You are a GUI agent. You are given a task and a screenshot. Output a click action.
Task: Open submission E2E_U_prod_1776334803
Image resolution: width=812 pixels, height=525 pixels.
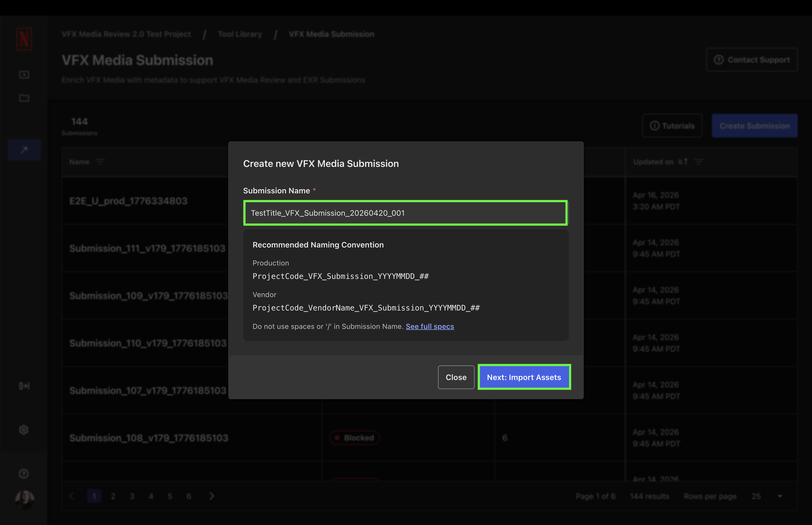pyautogui.click(x=129, y=201)
